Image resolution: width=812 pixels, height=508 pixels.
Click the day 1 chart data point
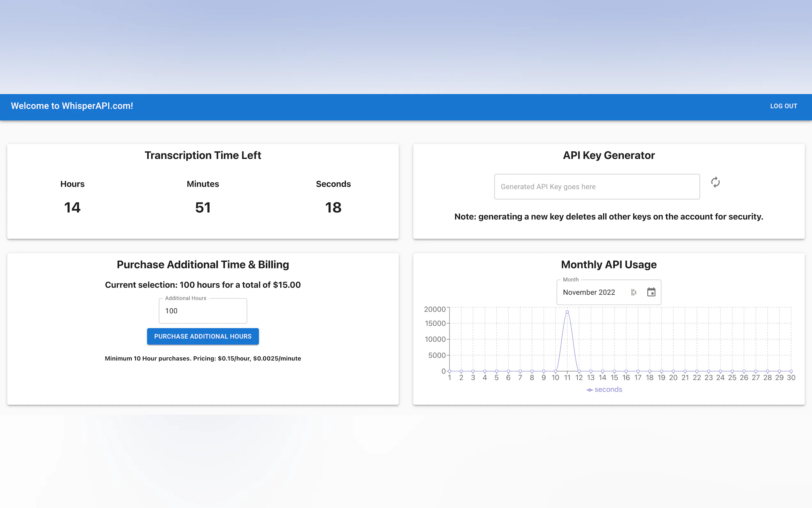click(x=449, y=371)
